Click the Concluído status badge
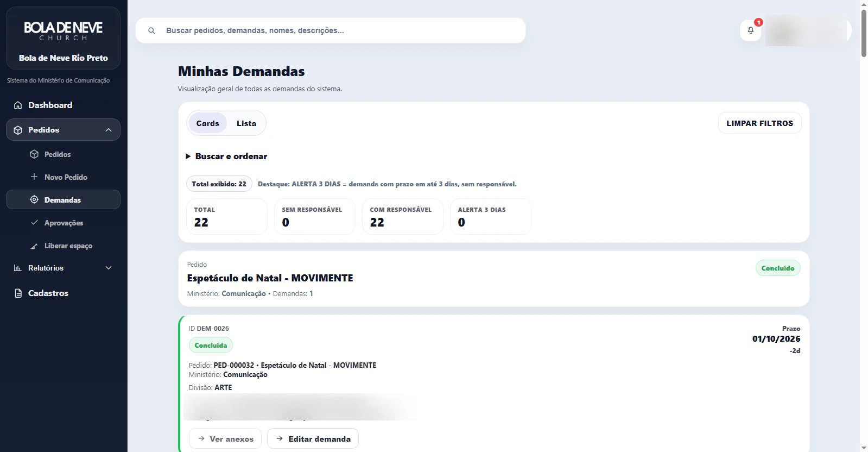Screen dimensions: 868x452 [x=778, y=268]
